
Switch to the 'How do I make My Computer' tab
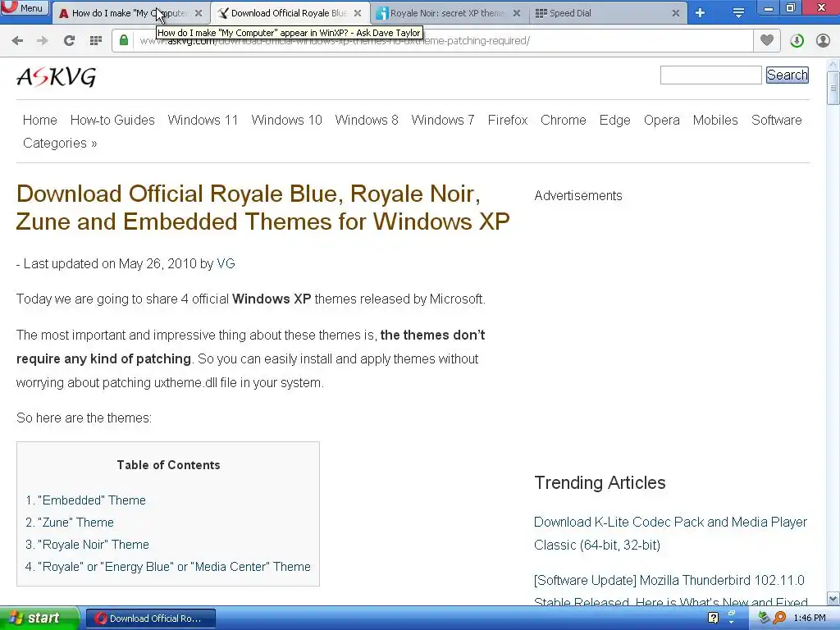pyautogui.click(x=129, y=13)
